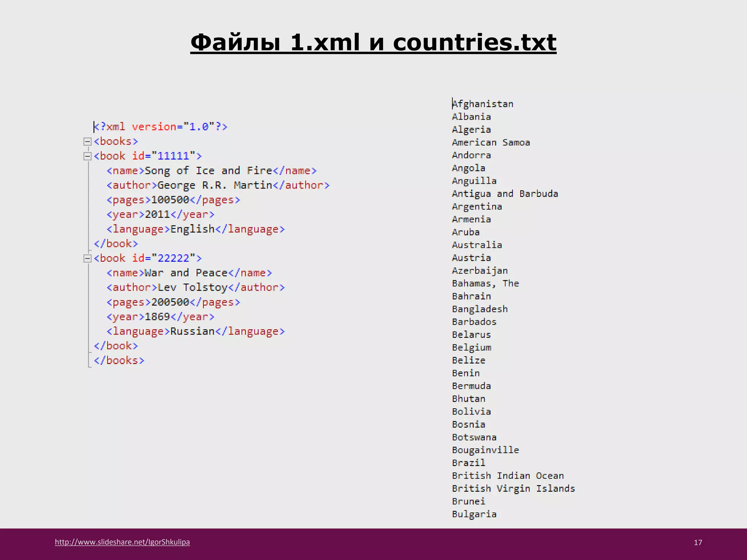Click 'American Samoa' in the countries list
This screenshot has width=747, height=560.
coord(491,142)
